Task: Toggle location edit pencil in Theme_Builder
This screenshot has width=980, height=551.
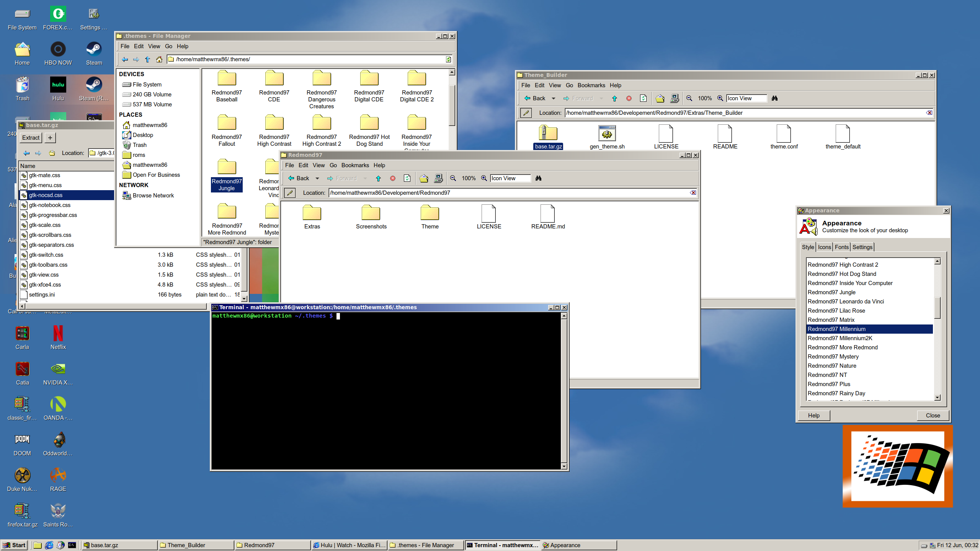Action: coord(526,113)
